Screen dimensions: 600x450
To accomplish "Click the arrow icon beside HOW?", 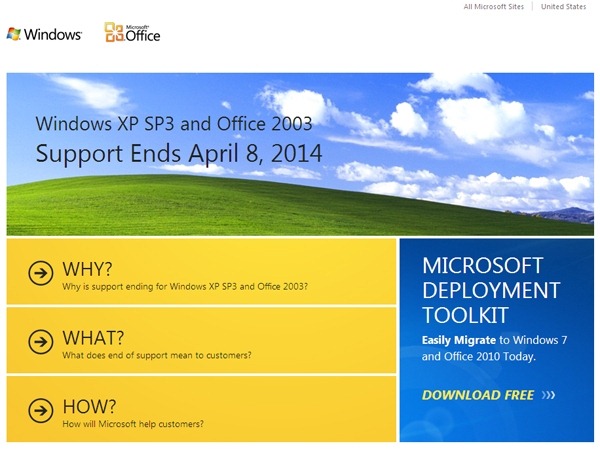I will pos(40,409).
